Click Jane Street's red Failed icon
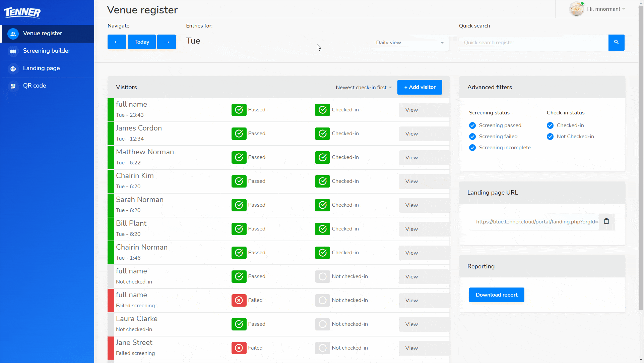 pyautogui.click(x=239, y=348)
